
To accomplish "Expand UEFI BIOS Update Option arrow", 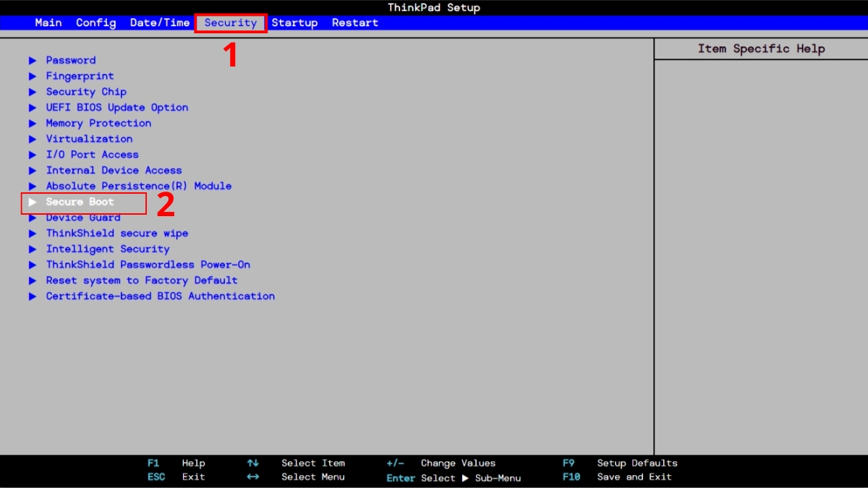I will tap(33, 107).
